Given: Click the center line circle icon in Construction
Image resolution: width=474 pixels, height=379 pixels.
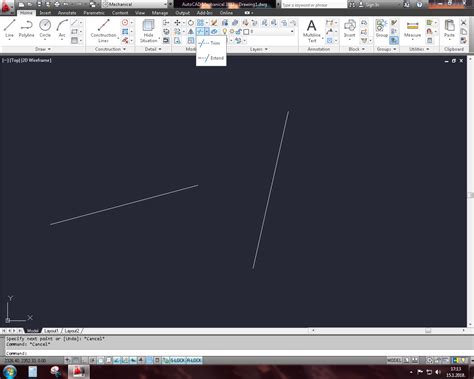Looking at the screenshot, I should (x=125, y=23).
